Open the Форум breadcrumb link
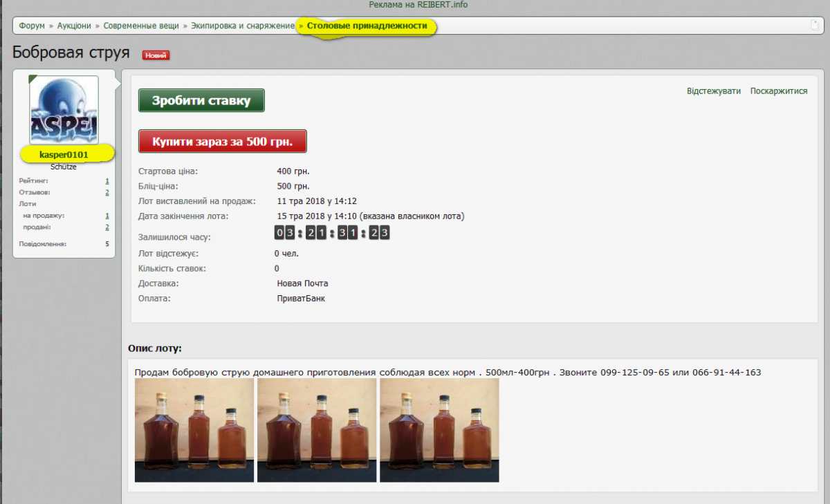 (x=32, y=26)
